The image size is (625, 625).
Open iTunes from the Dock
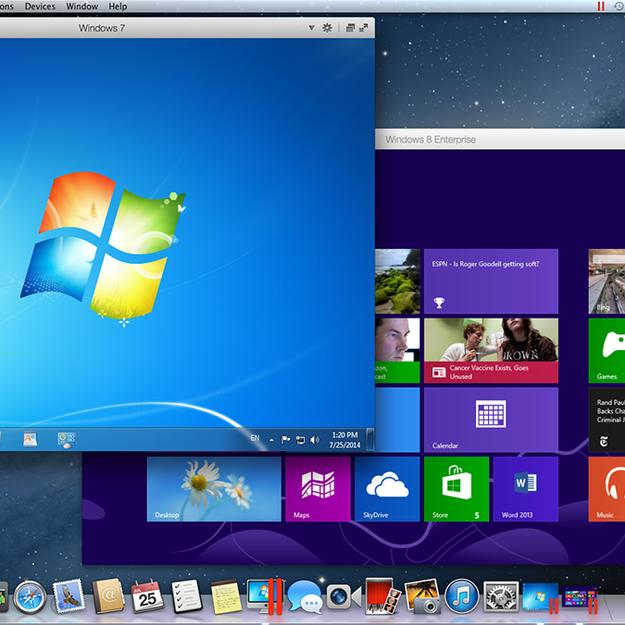[x=461, y=596]
